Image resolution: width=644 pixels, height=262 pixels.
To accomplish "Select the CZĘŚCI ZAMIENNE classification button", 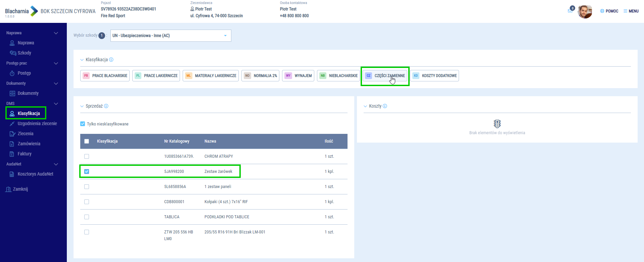I will tap(385, 76).
